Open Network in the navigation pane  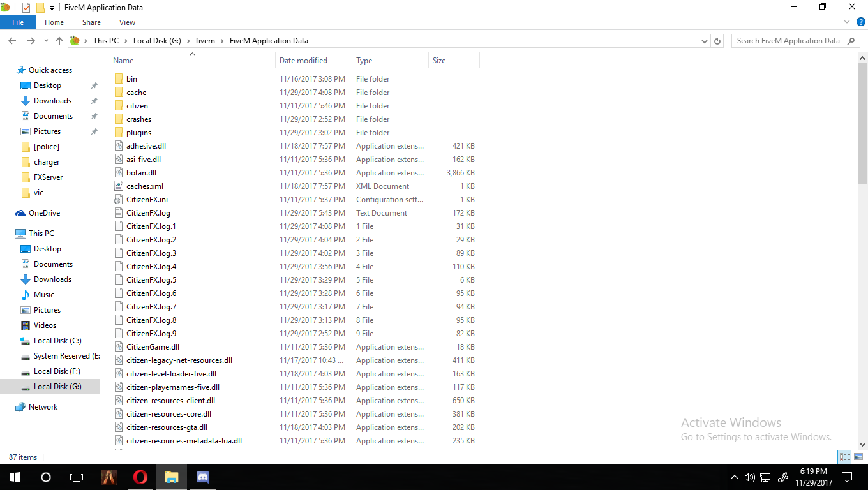click(x=43, y=407)
